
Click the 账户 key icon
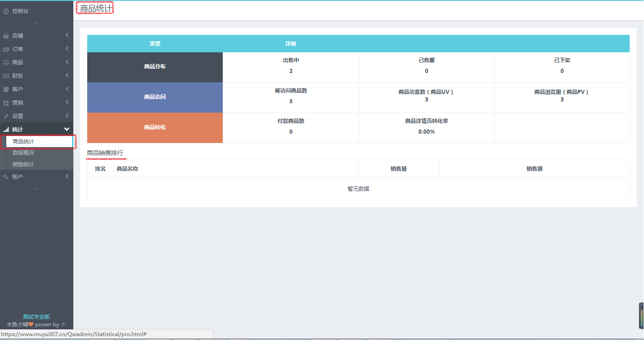(6, 177)
